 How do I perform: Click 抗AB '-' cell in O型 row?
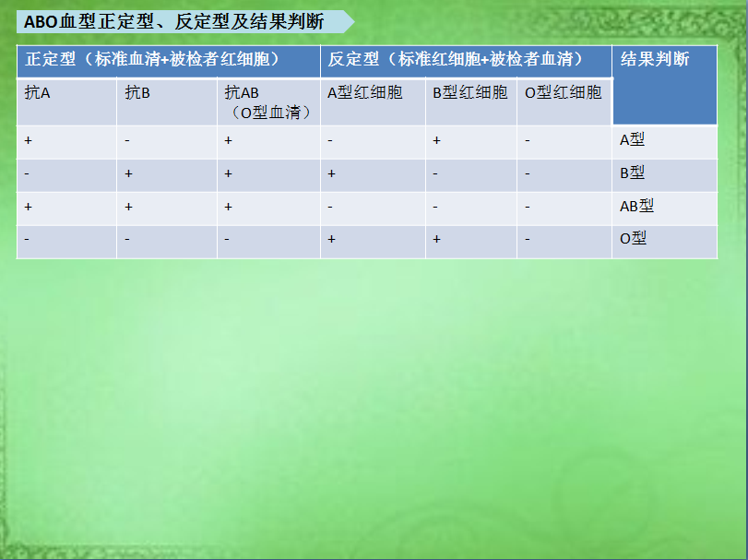pyautogui.click(x=268, y=242)
